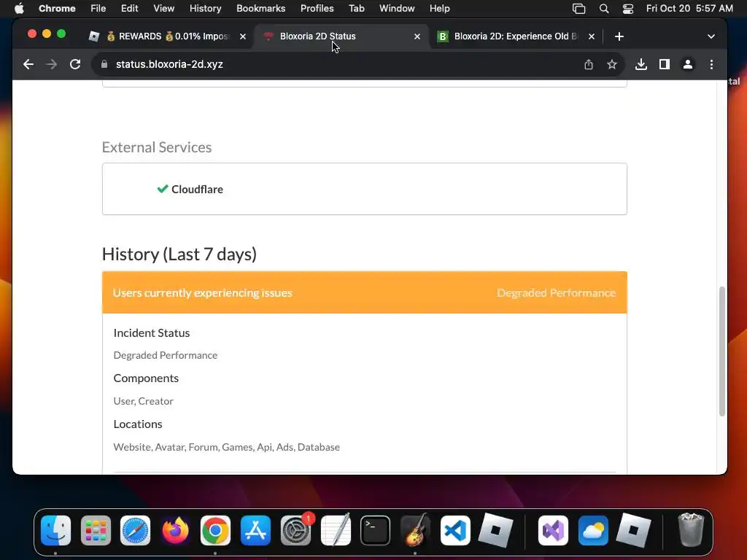
Task: Open a new tab with plus
Action: (x=619, y=36)
